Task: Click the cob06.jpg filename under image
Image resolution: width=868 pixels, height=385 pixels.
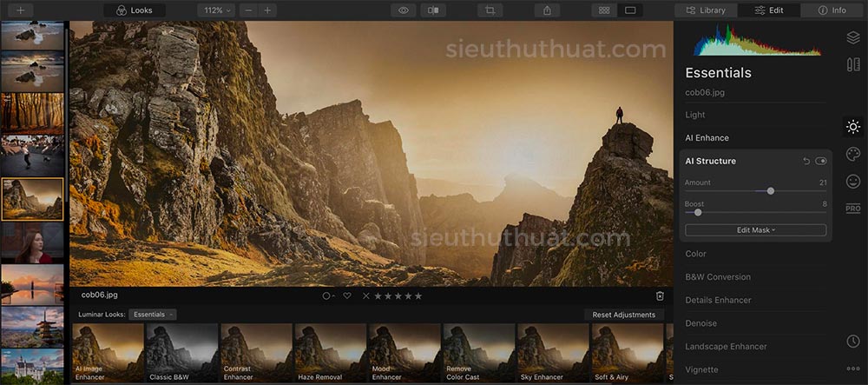Action: (x=100, y=295)
